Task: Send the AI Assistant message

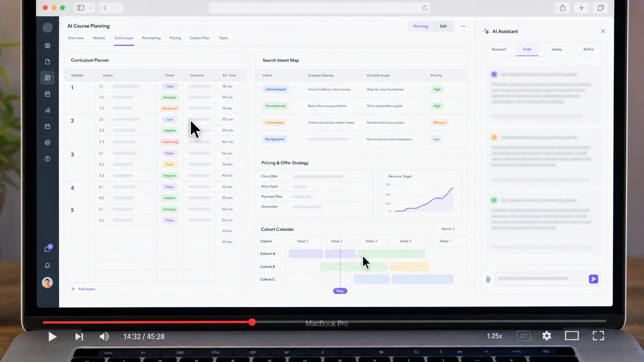Action: pyautogui.click(x=593, y=279)
